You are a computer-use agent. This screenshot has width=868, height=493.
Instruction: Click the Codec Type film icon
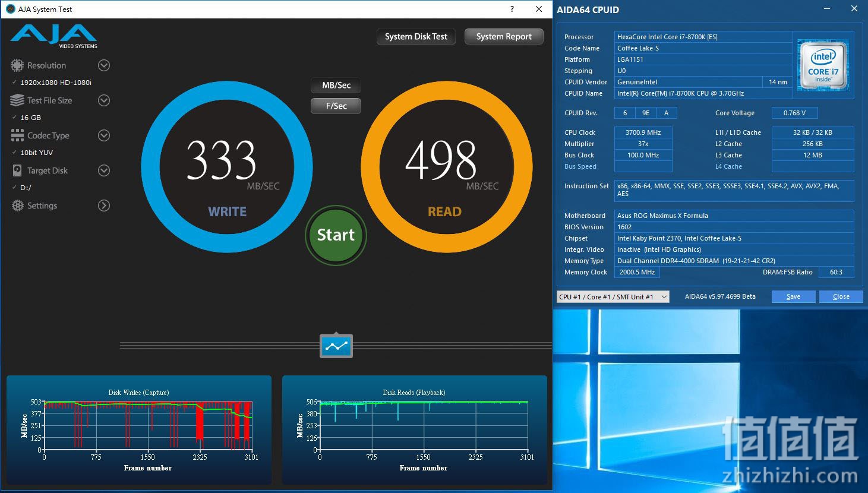click(x=17, y=135)
